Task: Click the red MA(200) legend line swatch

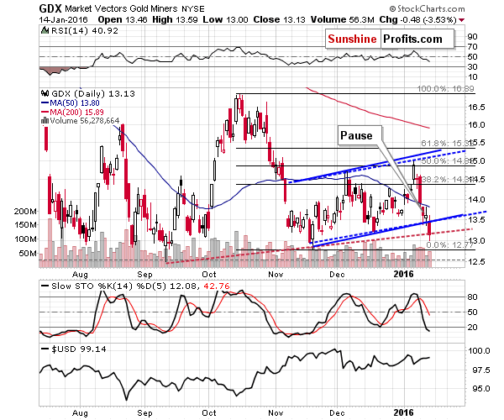Action: [x=45, y=113]
